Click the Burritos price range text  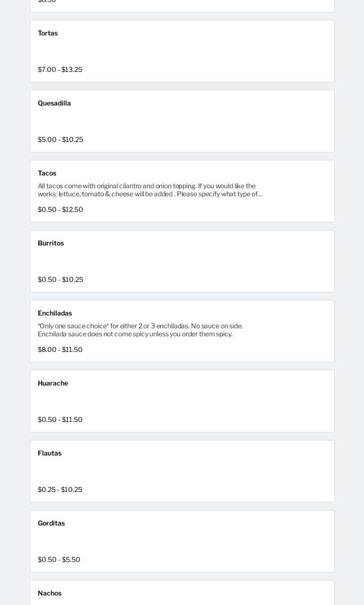(61, 280)
